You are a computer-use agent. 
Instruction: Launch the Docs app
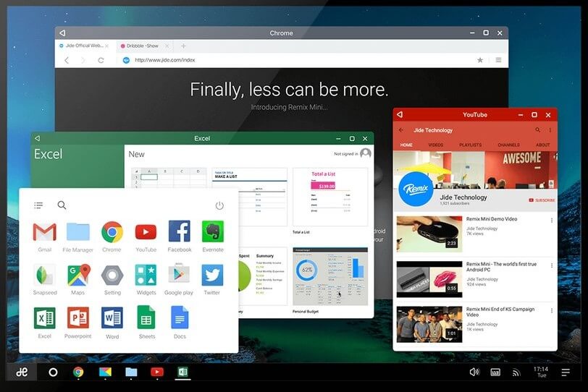point(180,318)
